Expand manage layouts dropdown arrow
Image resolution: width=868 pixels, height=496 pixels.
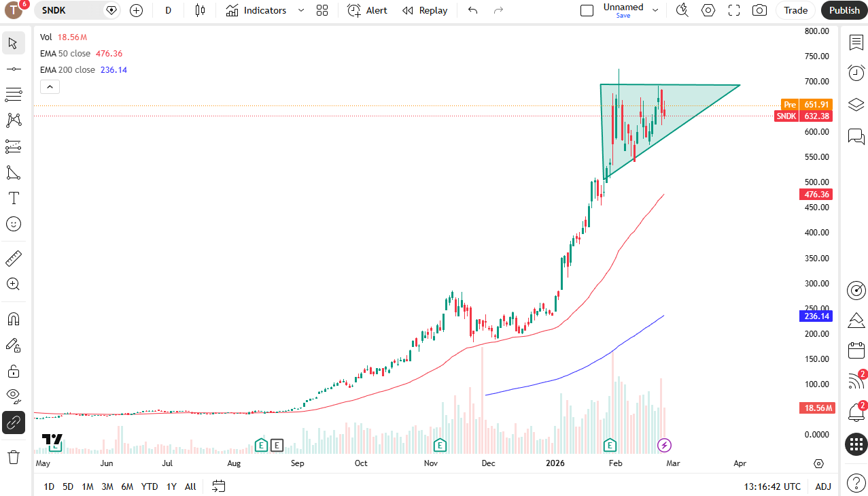(655, 10)
